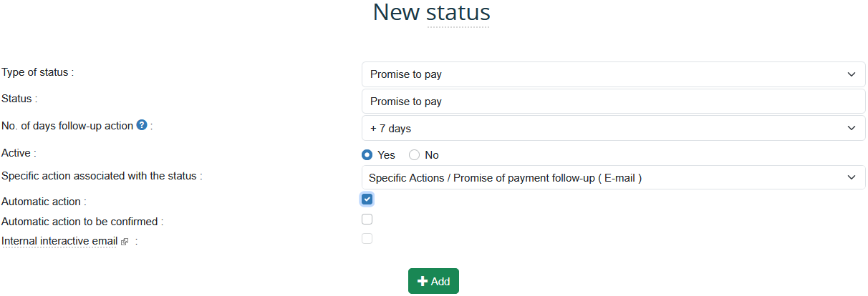Click underlined word 'status' in page heading
Viewport: 868px width, 296px height.
458,13
